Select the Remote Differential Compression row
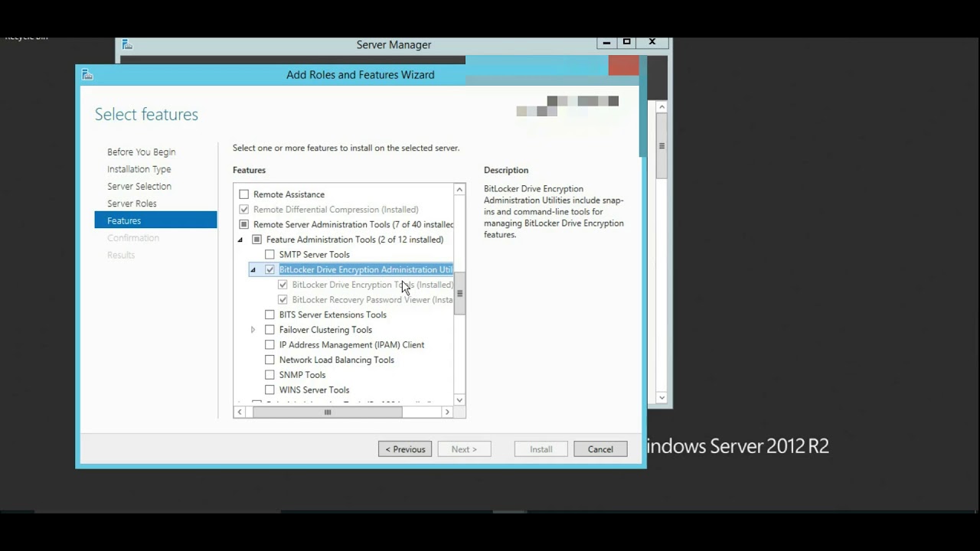The height and width of the screenshot is (551, 980). click(x=335, y=210)
